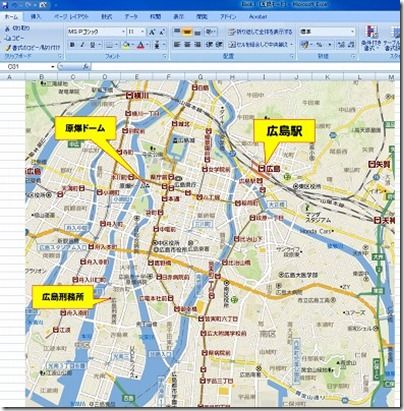The width and height of the screenshot is (404, 411).
Task: Apply comma style number format
Action: [x=330, y=45]
